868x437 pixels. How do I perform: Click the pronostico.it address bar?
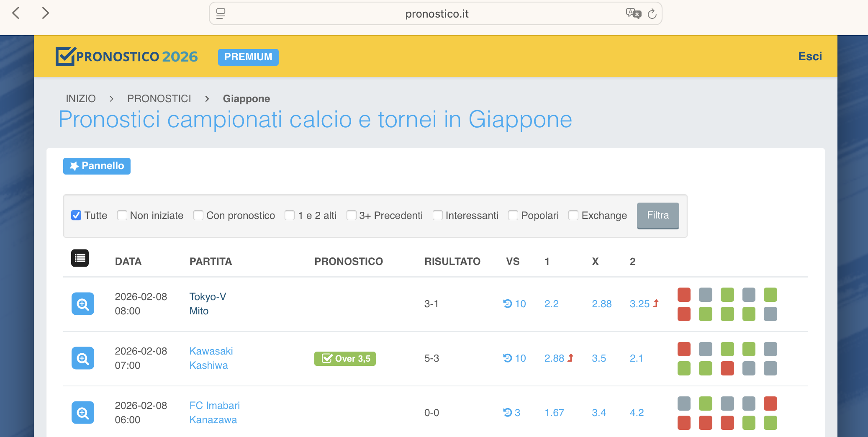click(x=436, y=14)
